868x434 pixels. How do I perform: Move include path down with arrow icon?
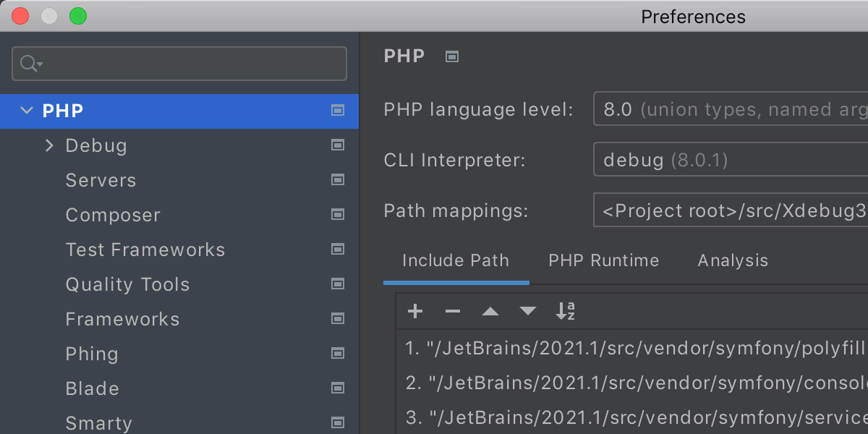[x=528, y=312]
